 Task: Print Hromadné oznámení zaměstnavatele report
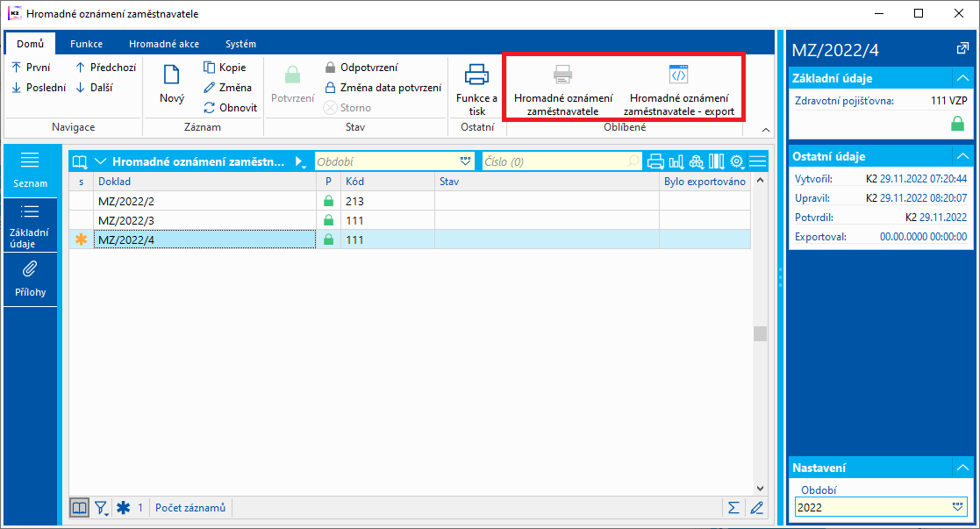tap(563, 91)
